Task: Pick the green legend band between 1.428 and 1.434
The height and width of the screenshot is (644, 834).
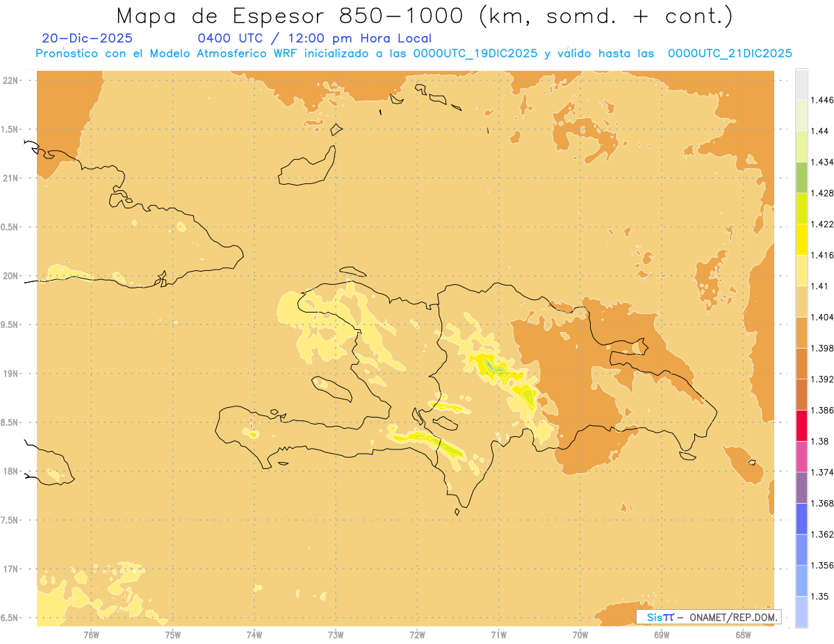Action: point(801,177)
